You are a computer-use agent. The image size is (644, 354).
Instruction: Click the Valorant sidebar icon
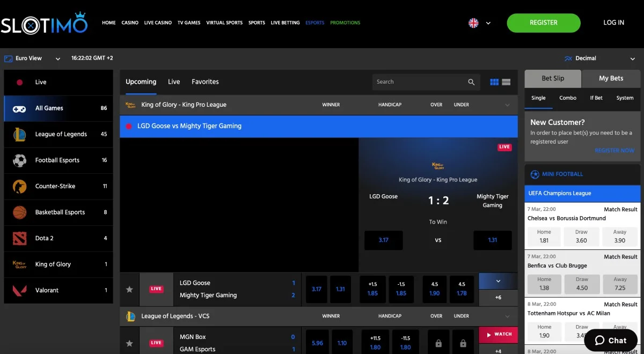[20, 290]
